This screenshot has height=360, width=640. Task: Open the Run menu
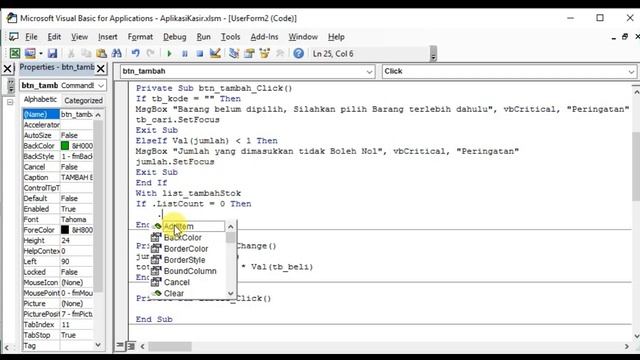[203, 37]
